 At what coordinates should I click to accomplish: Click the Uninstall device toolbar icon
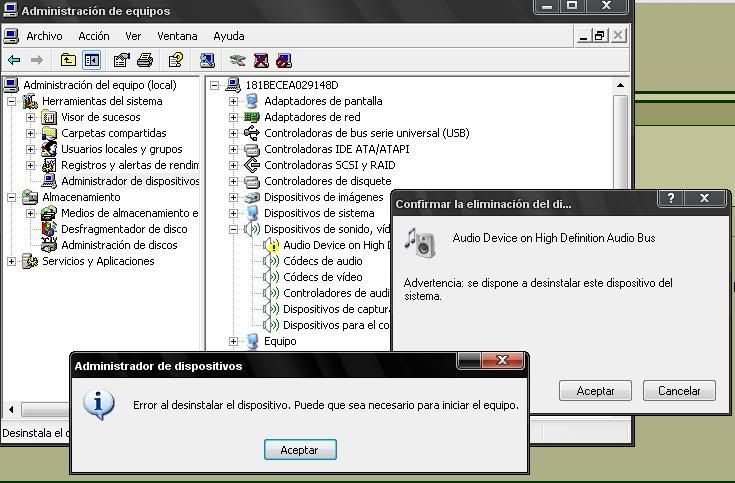coord(261,61)
